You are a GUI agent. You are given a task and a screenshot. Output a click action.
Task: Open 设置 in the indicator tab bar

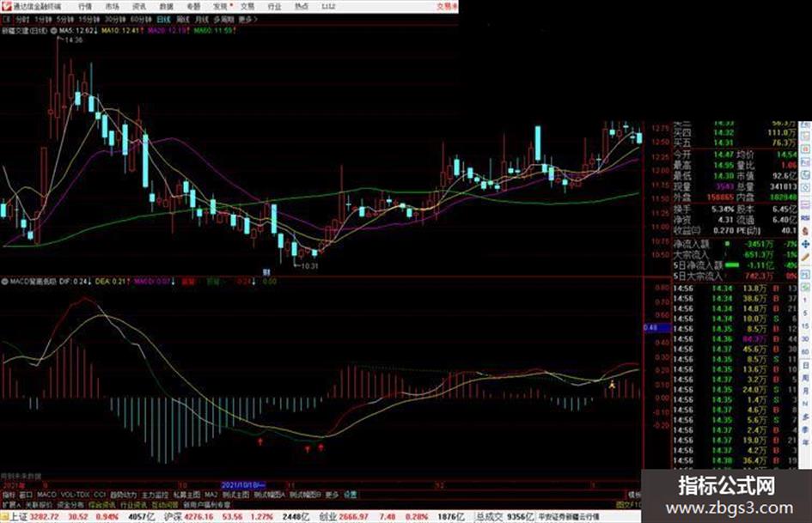pos(350,495)
